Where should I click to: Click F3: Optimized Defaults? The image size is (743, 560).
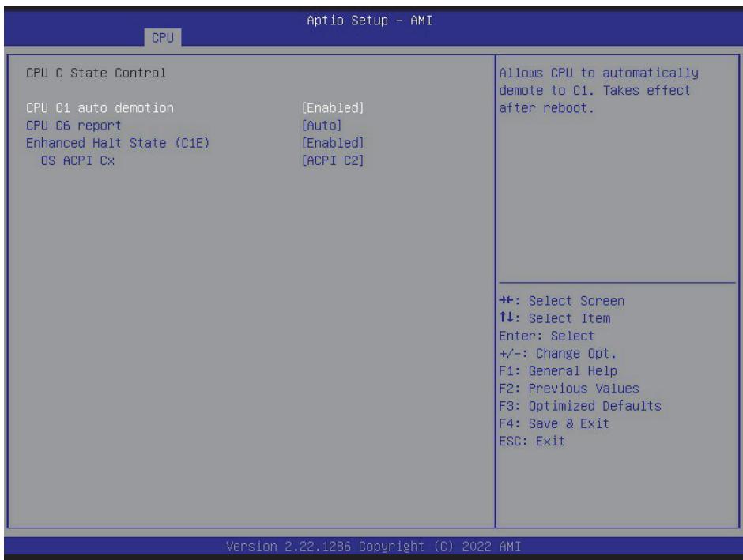580,406
